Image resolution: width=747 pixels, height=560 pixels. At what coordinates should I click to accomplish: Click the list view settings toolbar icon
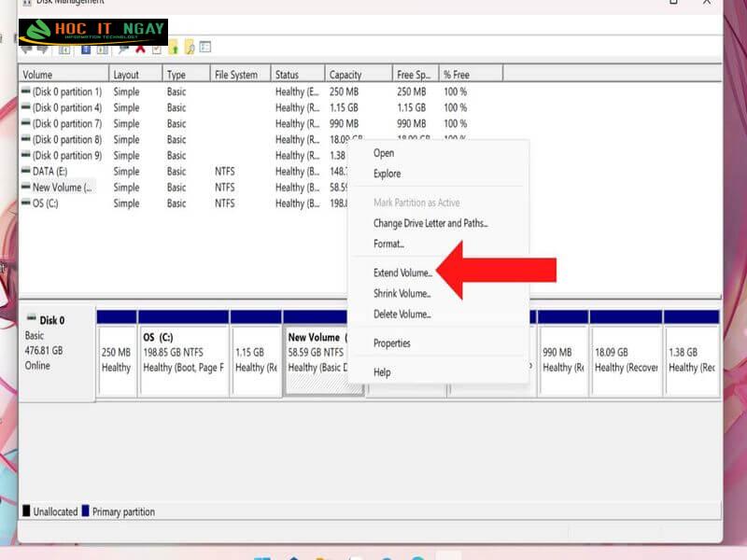(205, 47)
